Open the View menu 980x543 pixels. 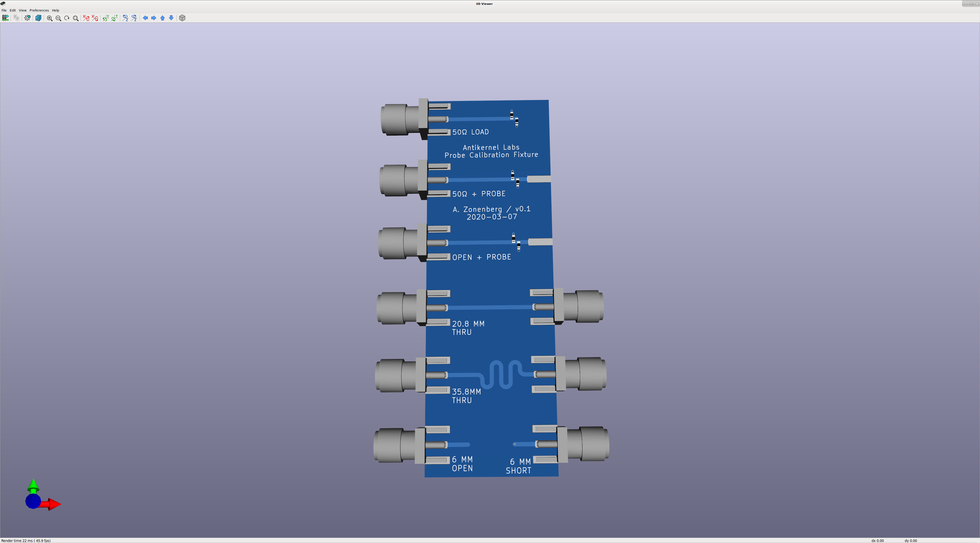[x=22, y=10]
